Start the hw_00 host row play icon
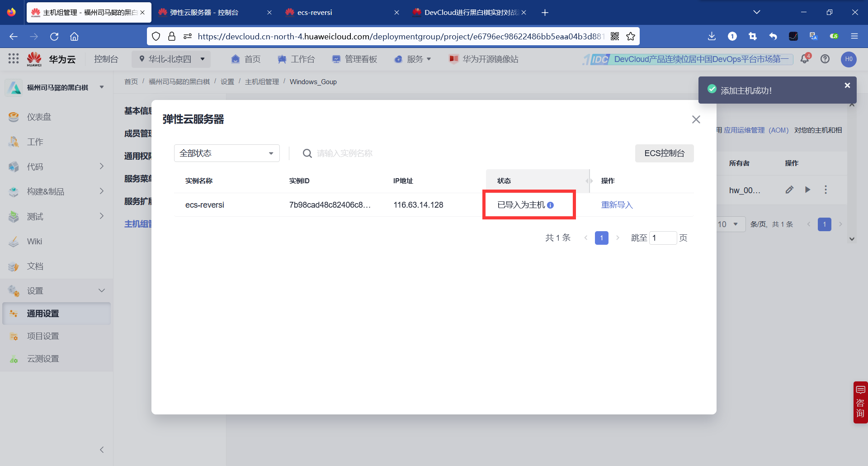The height and width of the screenshot is (466, 868). point(807,190)
